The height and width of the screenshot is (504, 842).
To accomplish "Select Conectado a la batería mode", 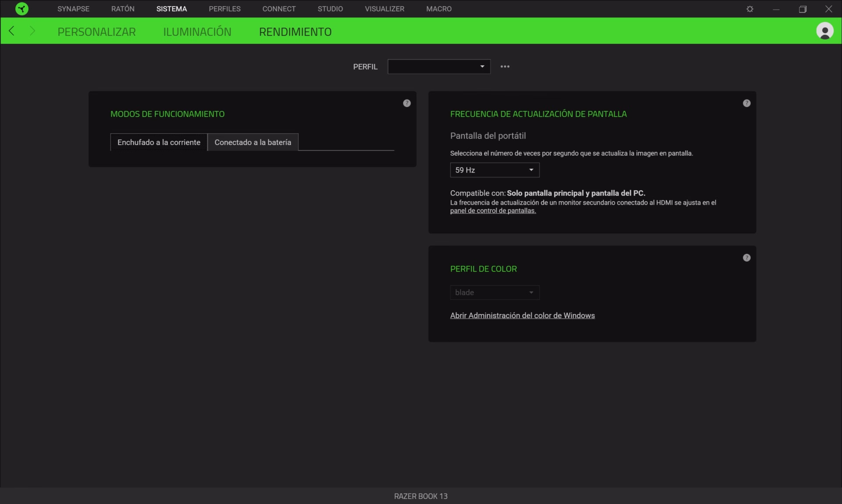I will [x=253, y=142].
